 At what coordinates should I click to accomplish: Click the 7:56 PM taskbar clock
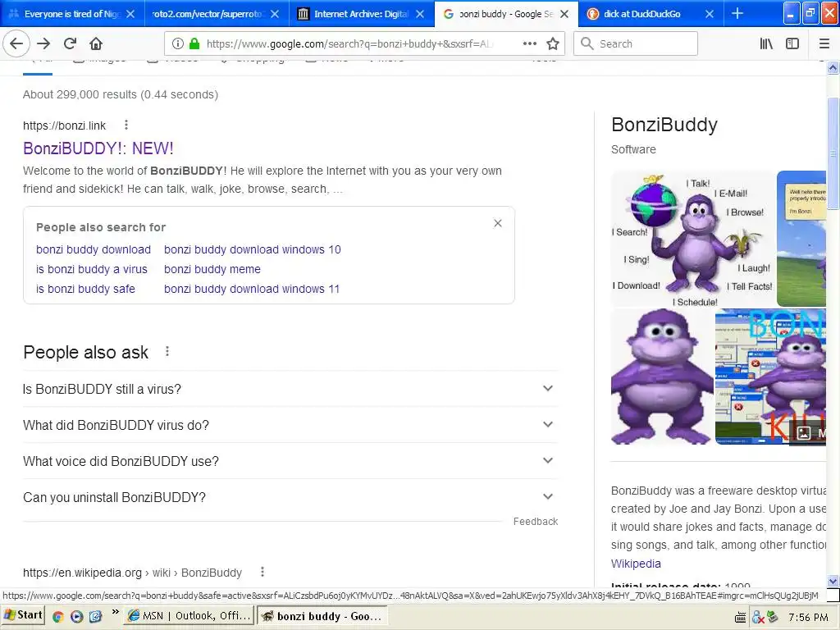click(808, 617)
